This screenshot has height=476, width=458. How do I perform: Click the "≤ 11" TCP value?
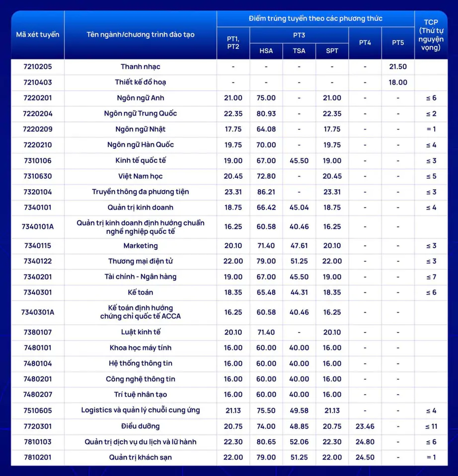431,426
